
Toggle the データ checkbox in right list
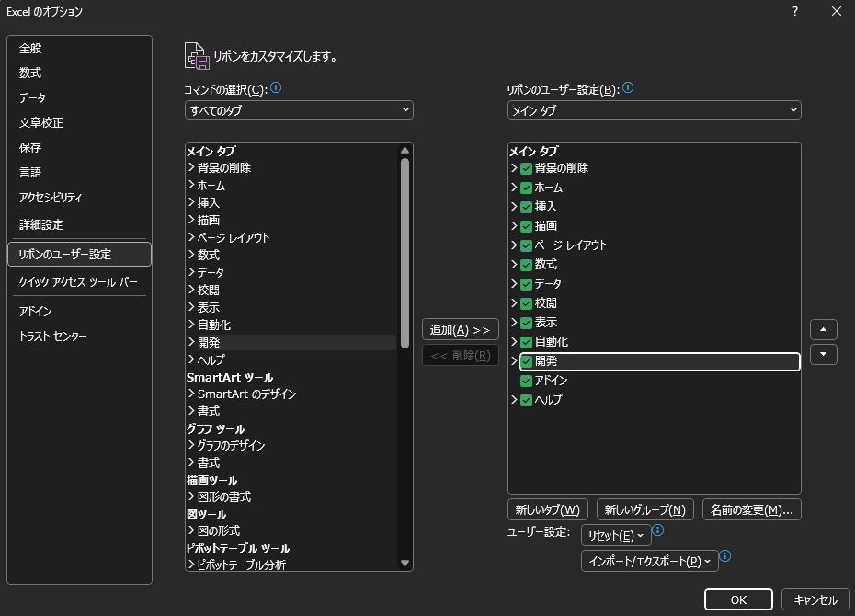(x=526, y=285)
